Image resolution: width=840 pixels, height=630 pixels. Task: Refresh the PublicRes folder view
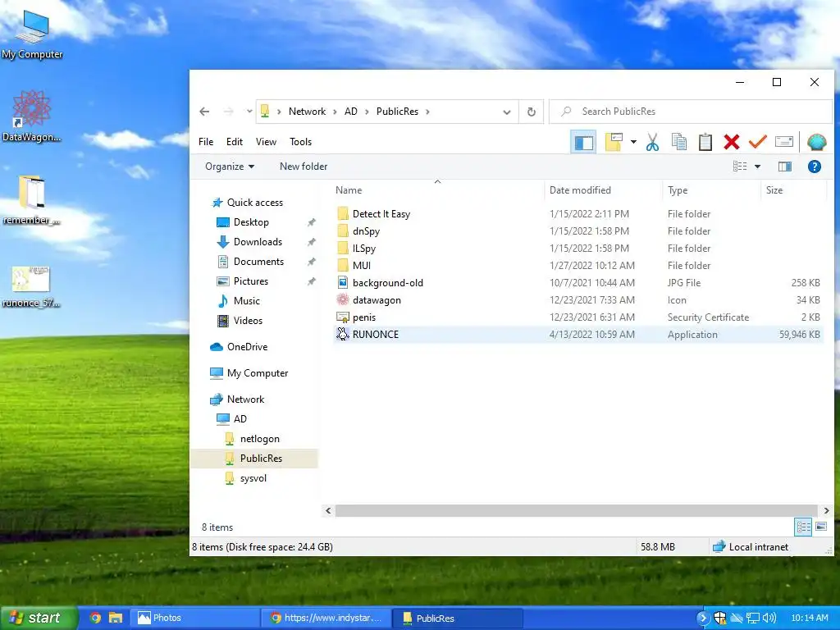pyautogui.click(x=531, y=112)
